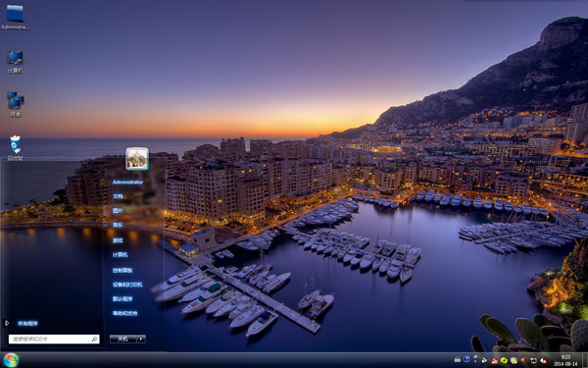Open 帮助和支持 in Start menu
The height and width of the screenshot is (368, 588).
click(124, 313)
